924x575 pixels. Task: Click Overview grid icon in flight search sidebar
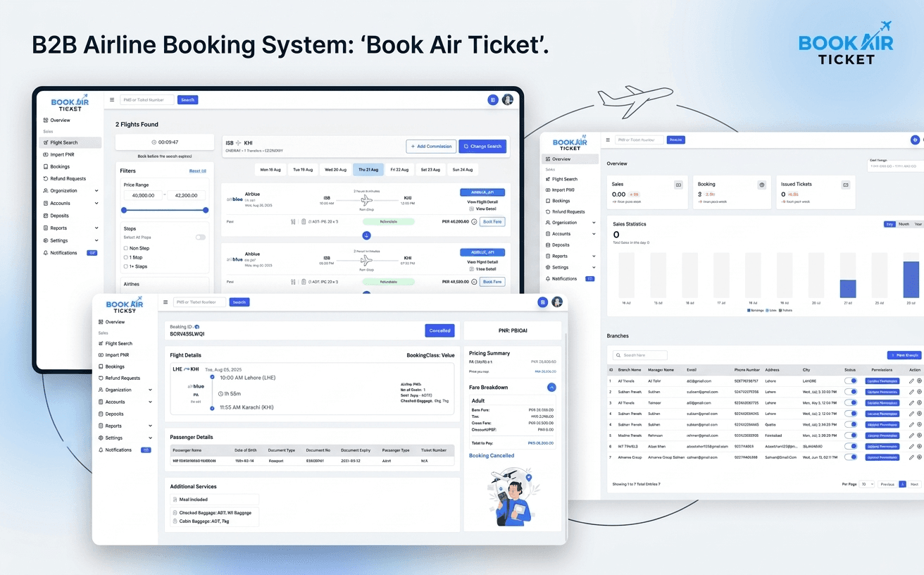coord(46,120)
